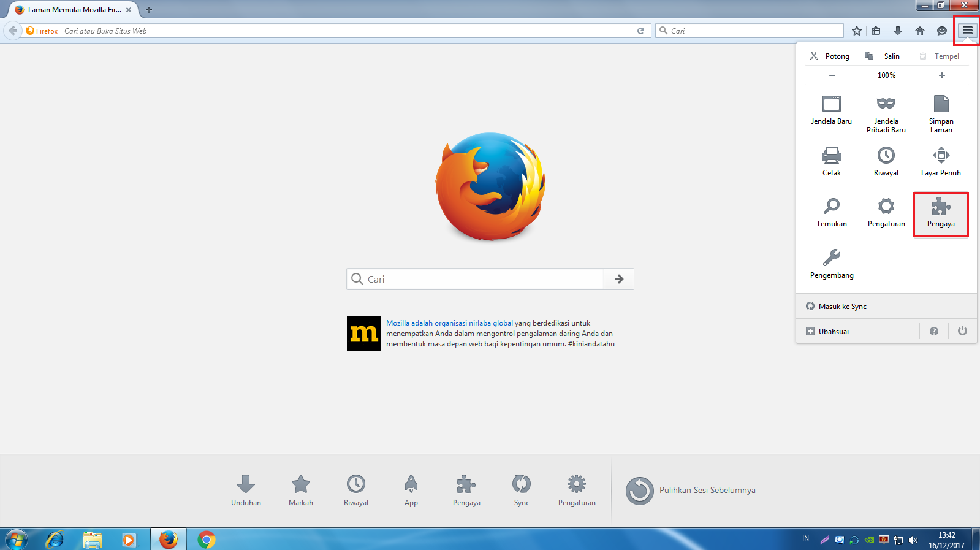
Task: Open App rocket icon at bottom
Action: coord(411,490)
